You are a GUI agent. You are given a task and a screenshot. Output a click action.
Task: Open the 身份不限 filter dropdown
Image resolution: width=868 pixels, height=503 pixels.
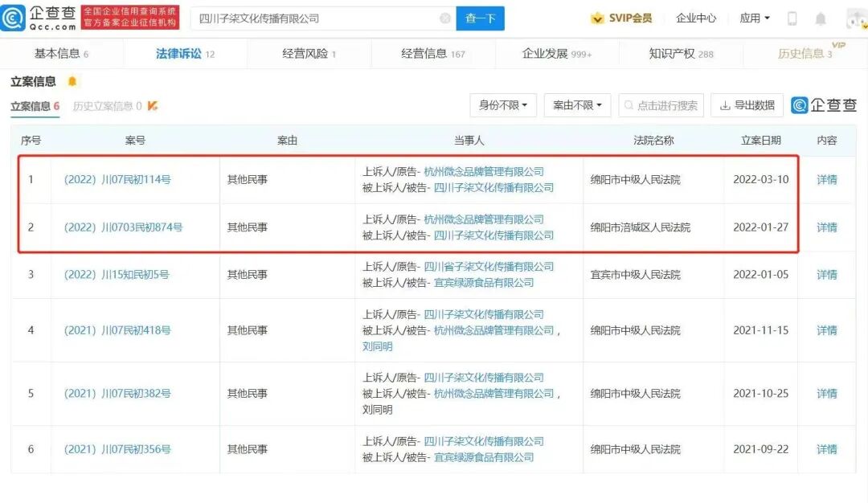[502, 105]
